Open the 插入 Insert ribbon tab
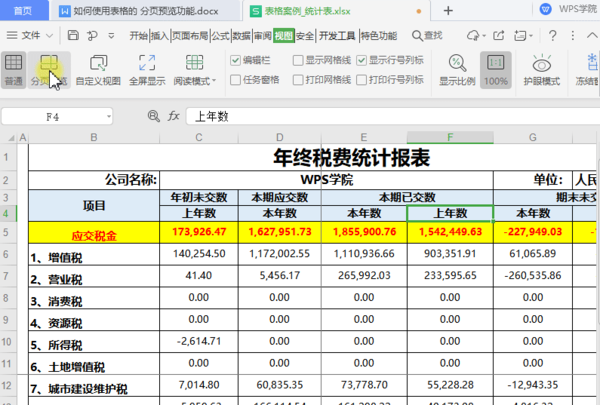600x405 pixels. [160, 36]
